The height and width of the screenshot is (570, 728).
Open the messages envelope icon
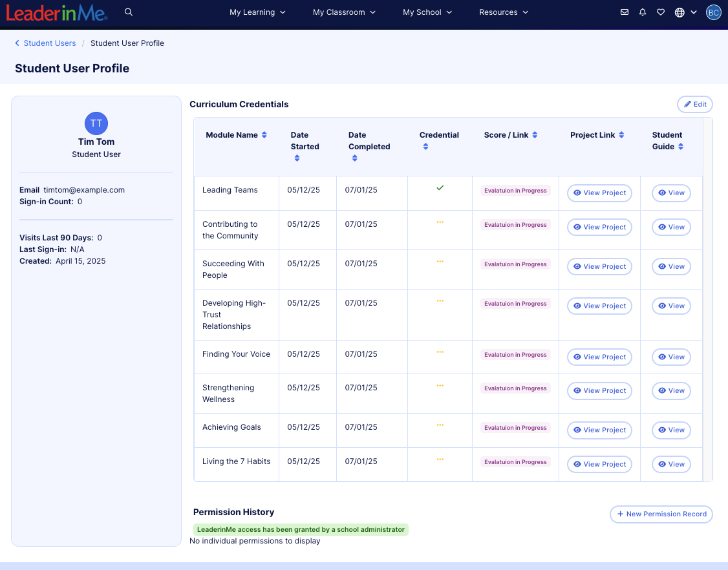click(624, 12)
